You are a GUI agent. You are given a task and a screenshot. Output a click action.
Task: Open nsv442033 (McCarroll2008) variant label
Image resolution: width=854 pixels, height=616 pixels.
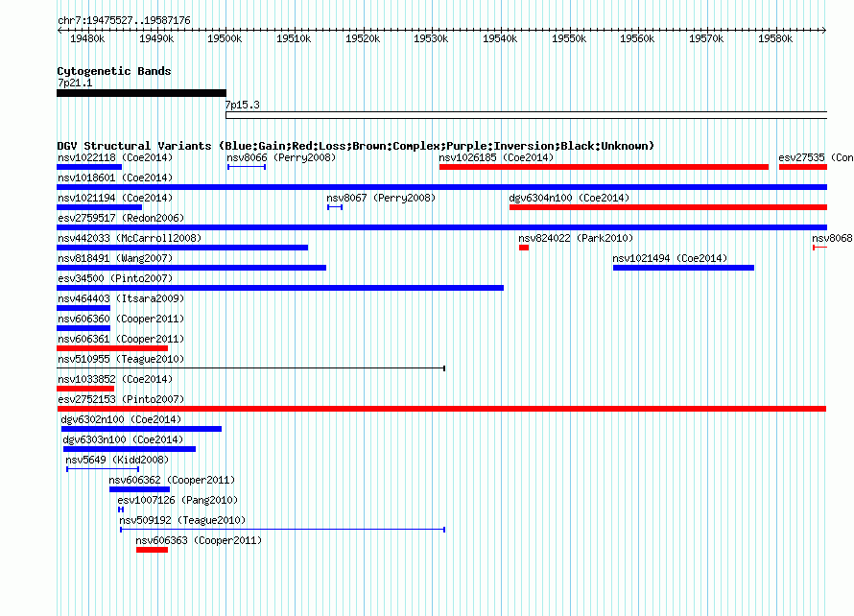click(x=130, y=238)
